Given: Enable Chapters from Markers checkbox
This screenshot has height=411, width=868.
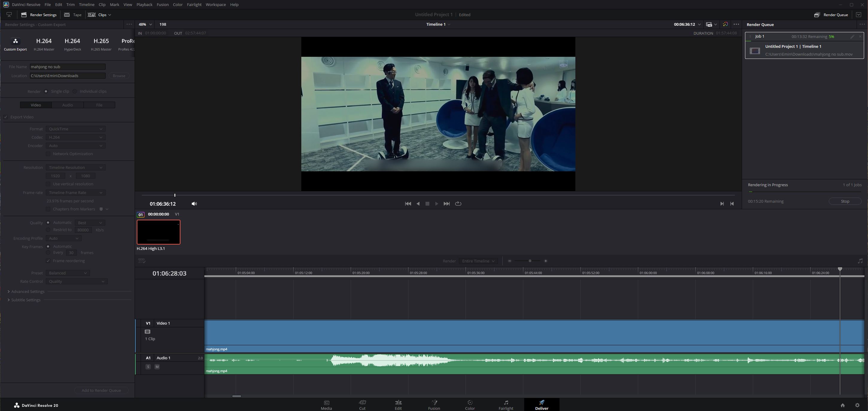Looking at the screenshot, I should pos(48,209).
